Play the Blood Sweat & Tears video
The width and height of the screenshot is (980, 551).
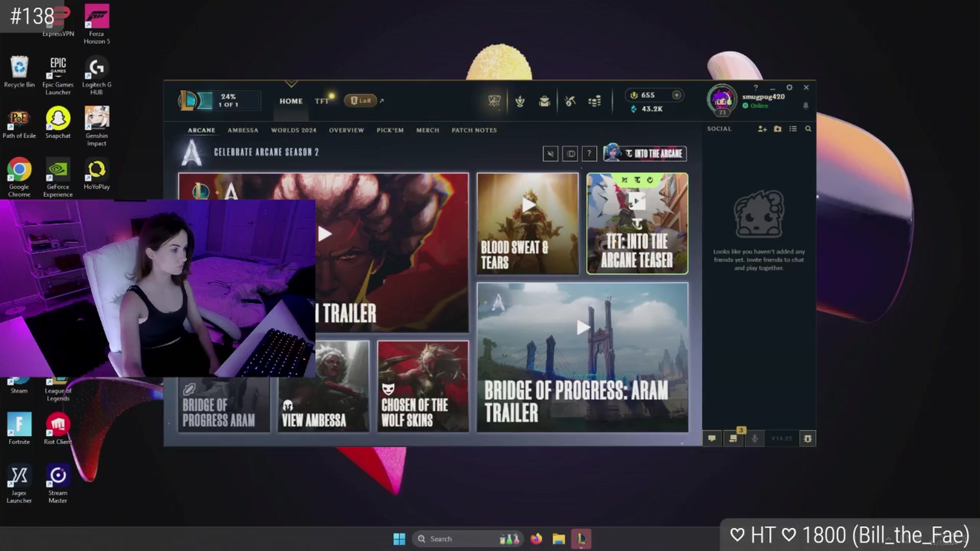coord(528,223)
